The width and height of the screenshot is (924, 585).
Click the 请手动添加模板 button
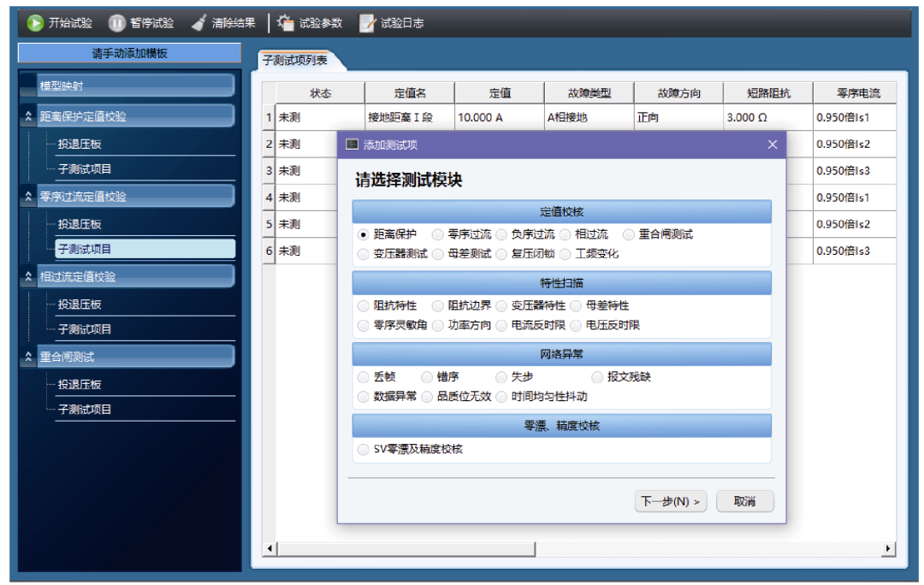[130, 53]
